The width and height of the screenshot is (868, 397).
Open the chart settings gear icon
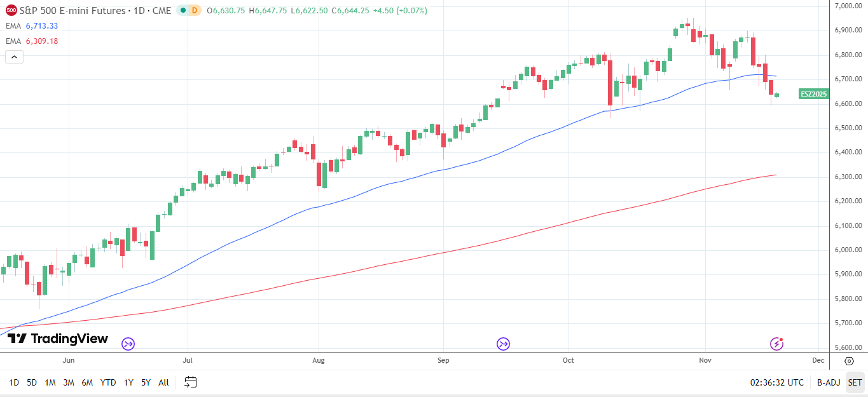click(848, 361)
